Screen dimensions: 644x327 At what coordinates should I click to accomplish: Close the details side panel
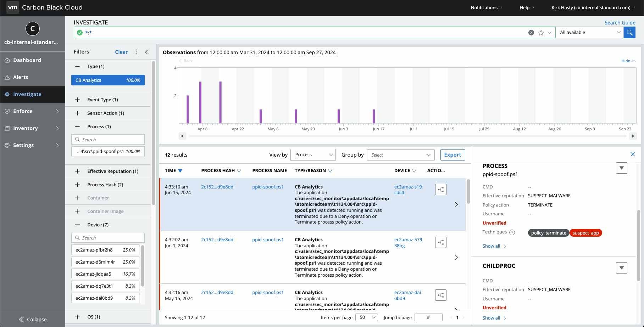(633, 154)
